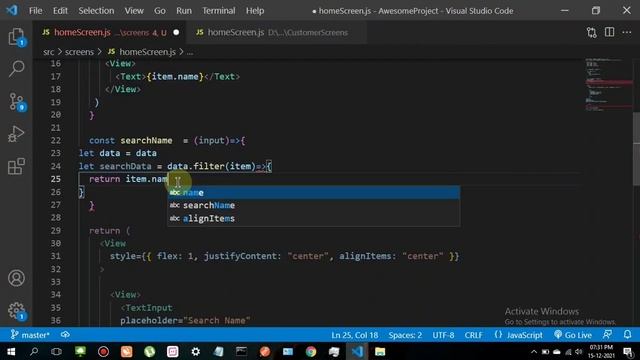
Task: Open the Search view in activity bar
Action: (x=16, y=69)
